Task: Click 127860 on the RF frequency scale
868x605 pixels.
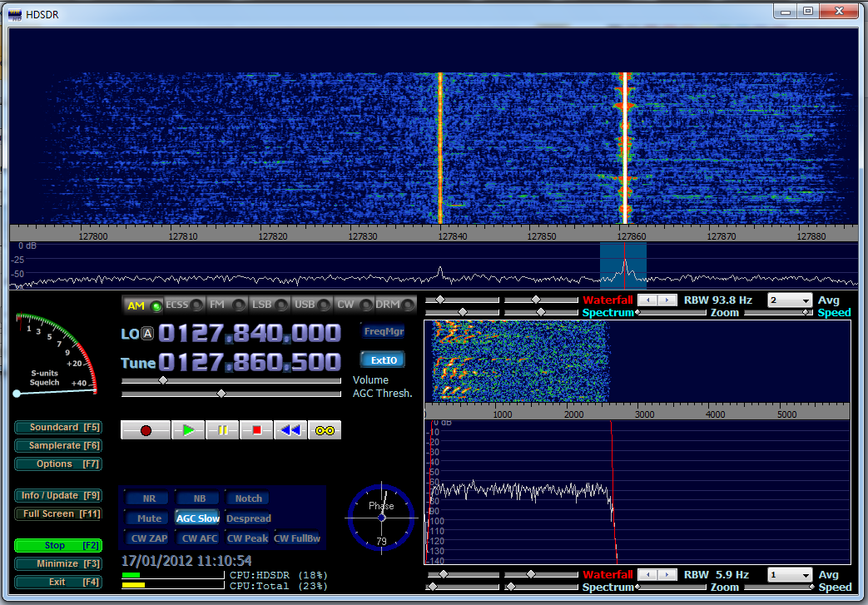Action: tap(632, 236)
